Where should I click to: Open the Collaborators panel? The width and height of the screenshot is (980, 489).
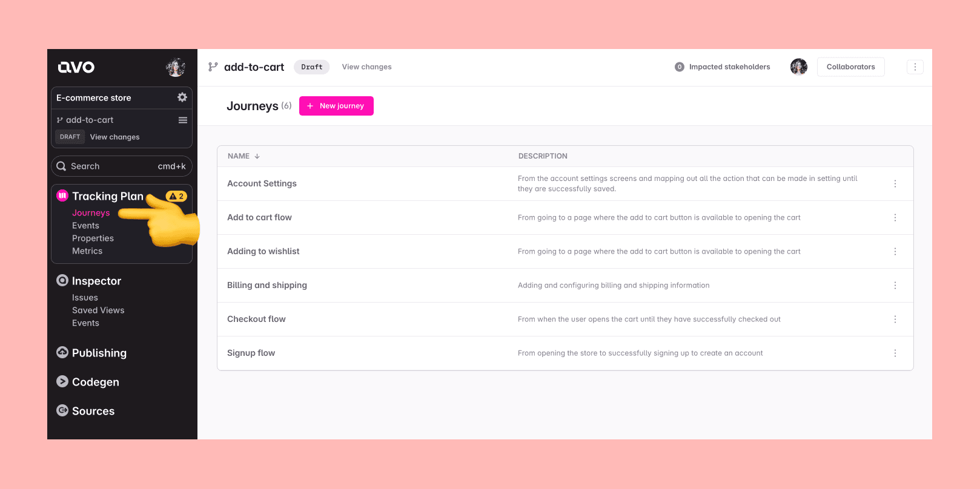(x=850, y=67)
